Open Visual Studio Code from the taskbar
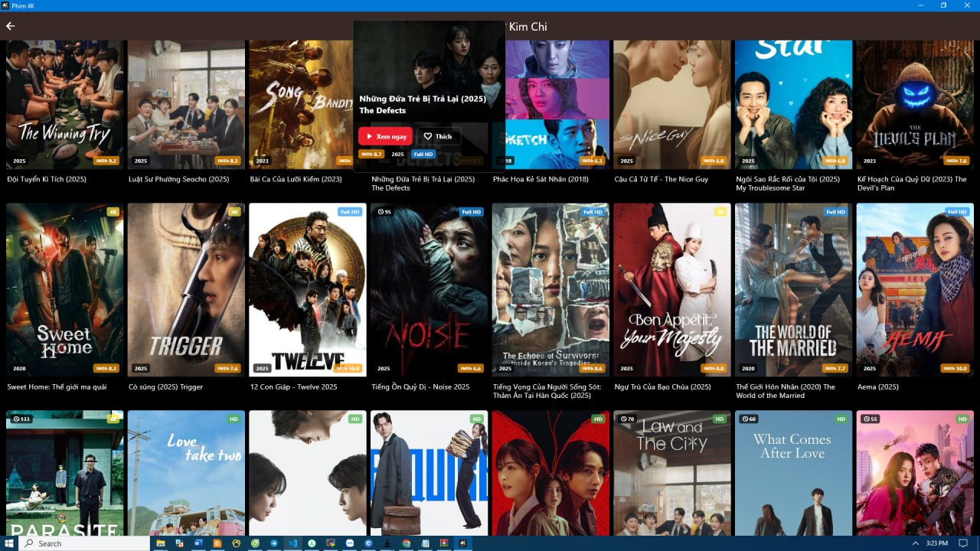The image size is (980, 551). (x=292, y=543)
